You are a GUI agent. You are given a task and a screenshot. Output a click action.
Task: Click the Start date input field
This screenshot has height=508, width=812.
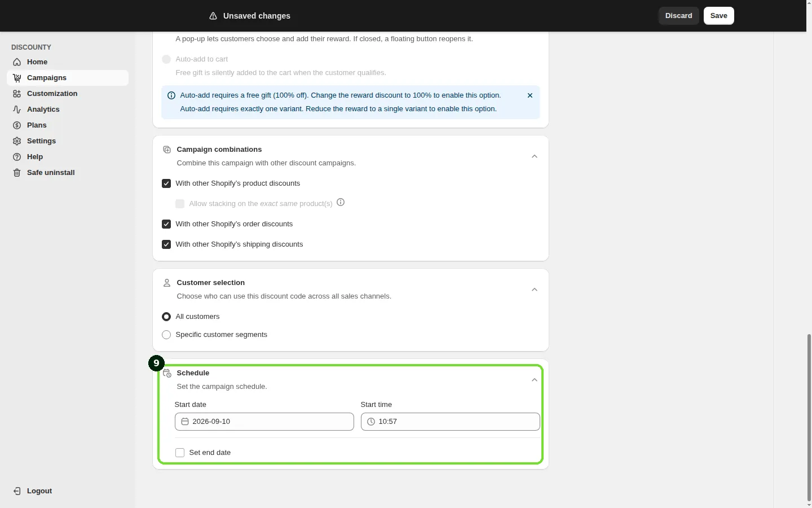pos(264,422)
